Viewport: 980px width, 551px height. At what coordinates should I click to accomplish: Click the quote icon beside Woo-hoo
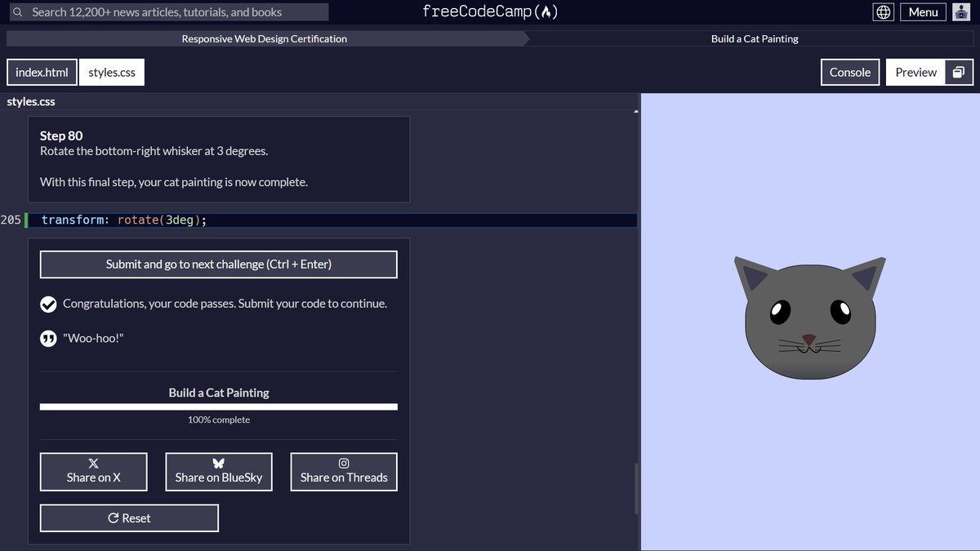pyautogui.click(x=48, y=337)
